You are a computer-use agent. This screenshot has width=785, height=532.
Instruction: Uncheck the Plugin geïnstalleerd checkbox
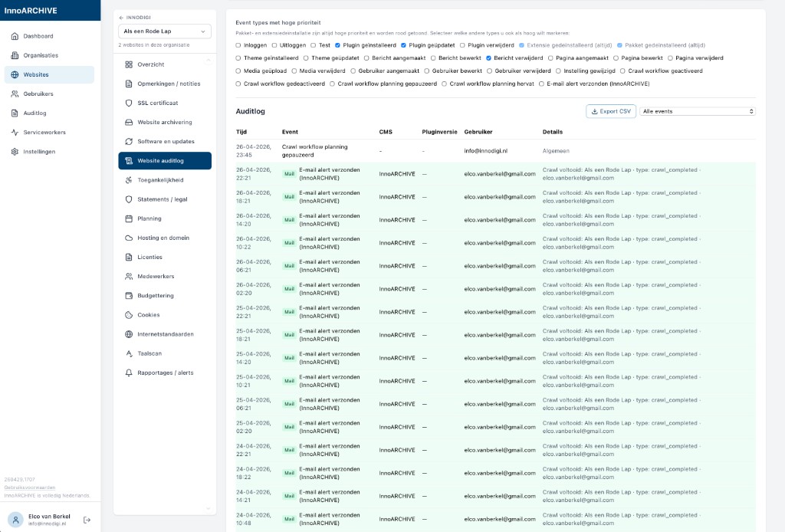[338, 45]
